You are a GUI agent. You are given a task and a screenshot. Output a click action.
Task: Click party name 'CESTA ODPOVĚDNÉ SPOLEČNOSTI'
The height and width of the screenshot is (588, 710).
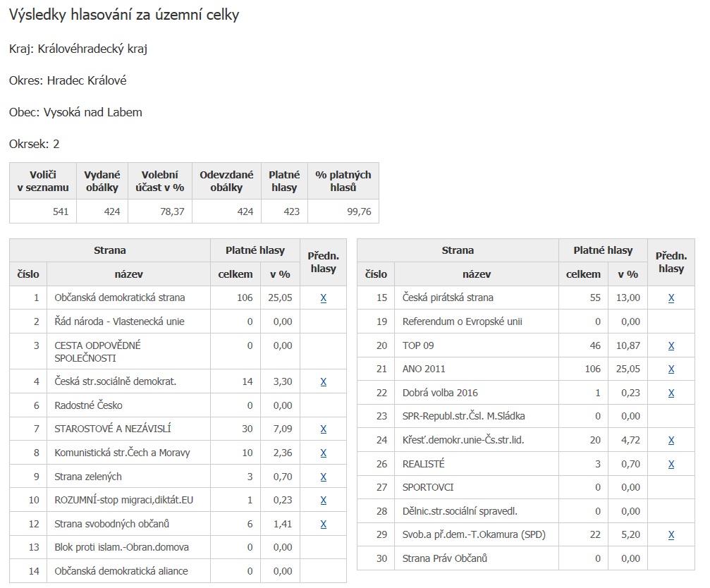click(98, 352)
